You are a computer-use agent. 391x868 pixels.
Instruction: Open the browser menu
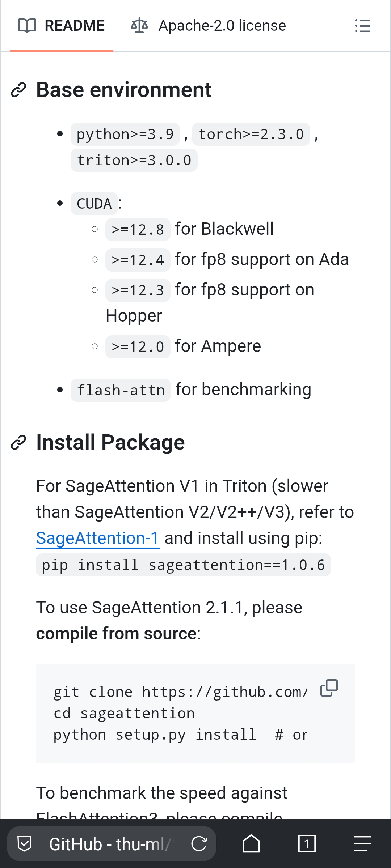click(x=362, y=844)
